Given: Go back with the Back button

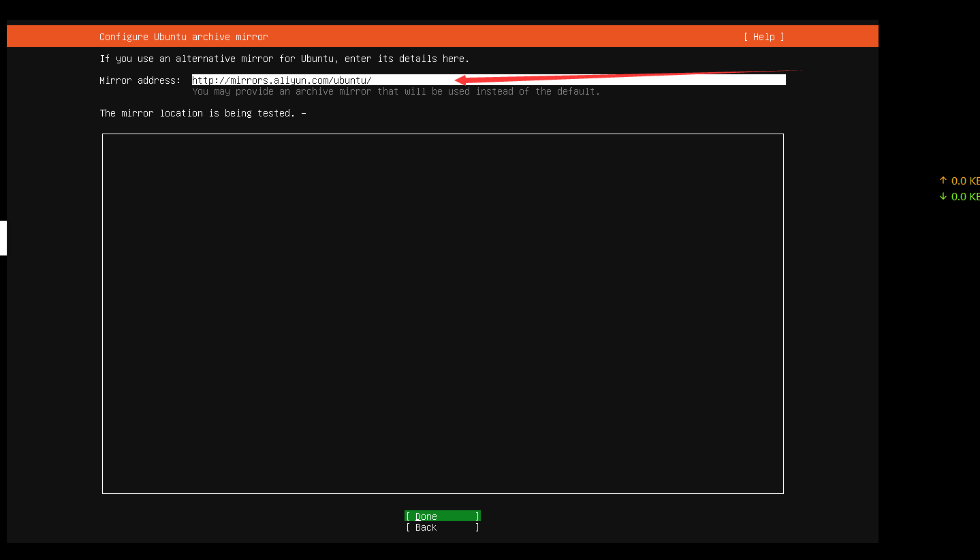Looking at the screenshot, I should pyautogui.click(x=442, y=527).
